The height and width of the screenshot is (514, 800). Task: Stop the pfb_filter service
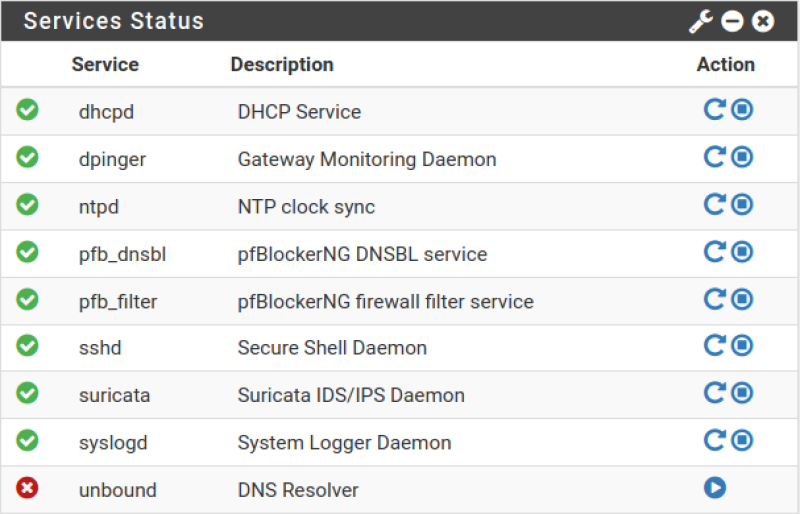[742, 299]
